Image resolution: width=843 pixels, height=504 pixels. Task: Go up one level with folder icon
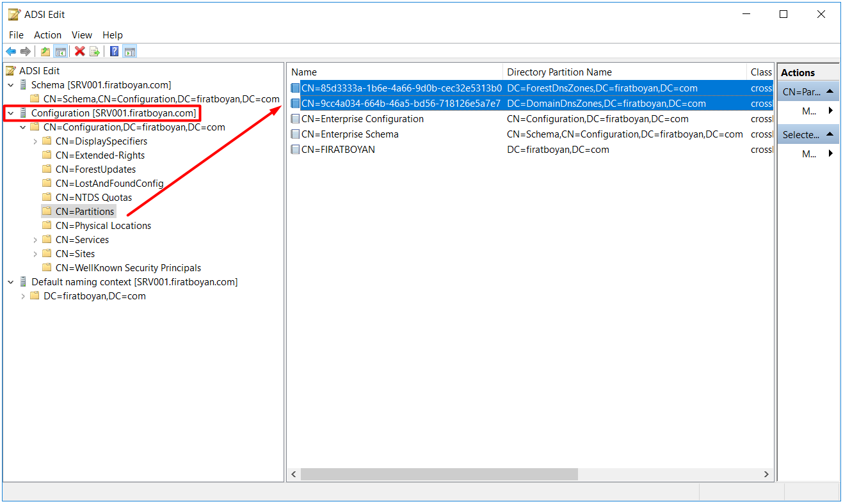point(45,52)
